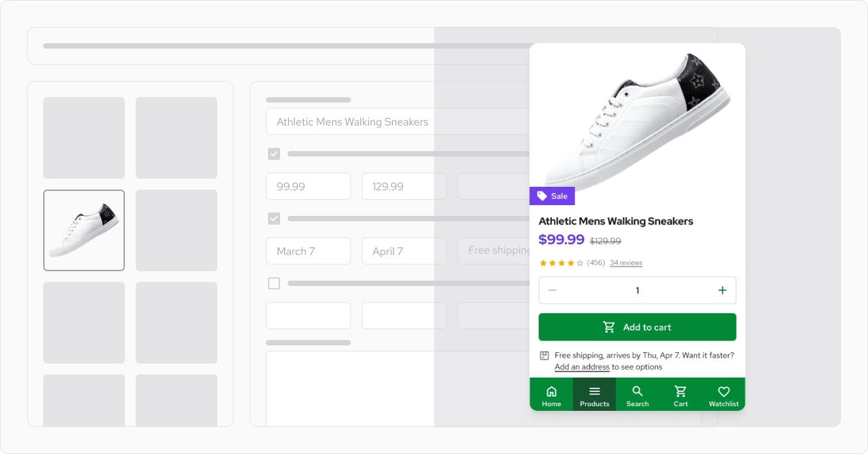This screenshot has width=868, height=454.
Task: Open the 34 reviews link
Action: tap(626, 263)
